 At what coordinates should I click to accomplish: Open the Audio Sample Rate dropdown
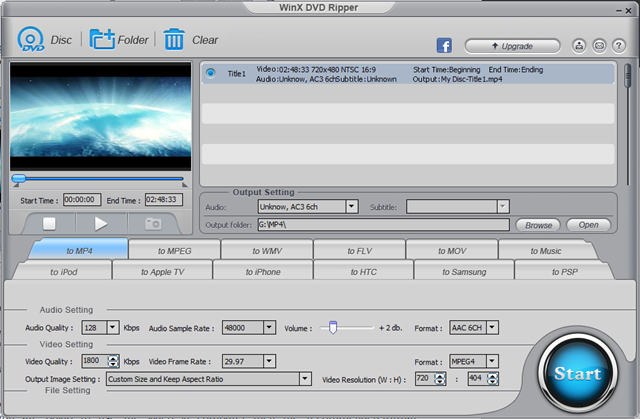pyautogui.click(x=269, y=327)
